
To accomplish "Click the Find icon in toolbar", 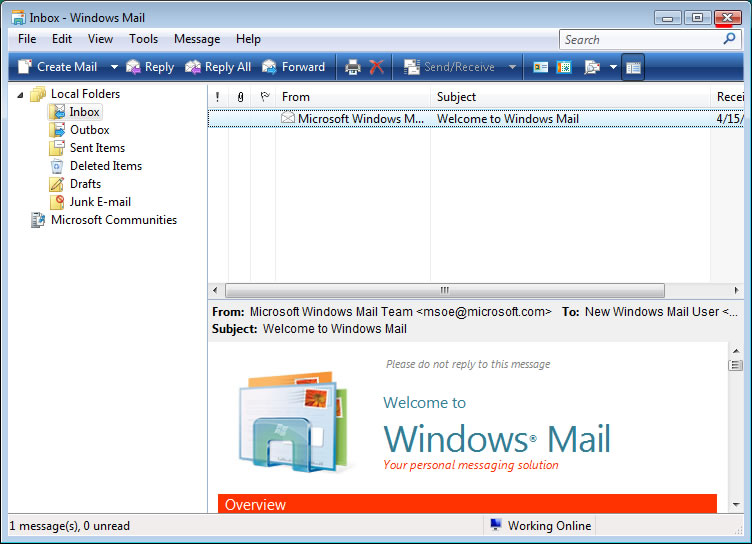I will (592, 67).
